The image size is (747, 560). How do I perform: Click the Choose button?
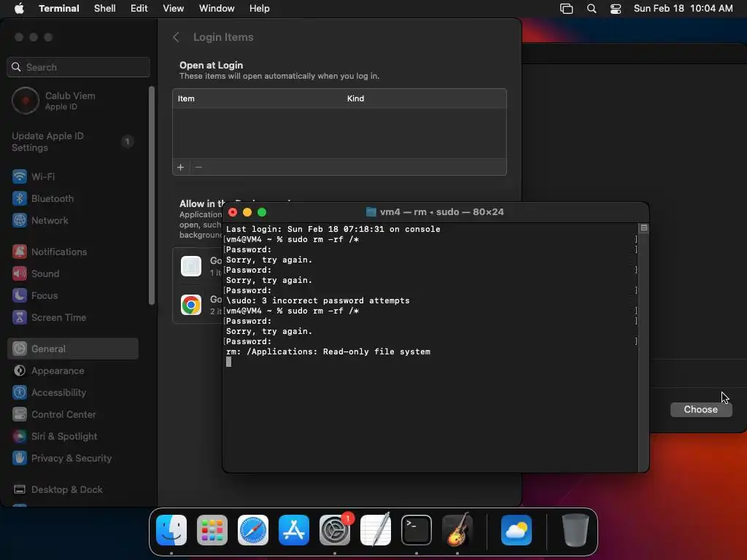(701, 410)
